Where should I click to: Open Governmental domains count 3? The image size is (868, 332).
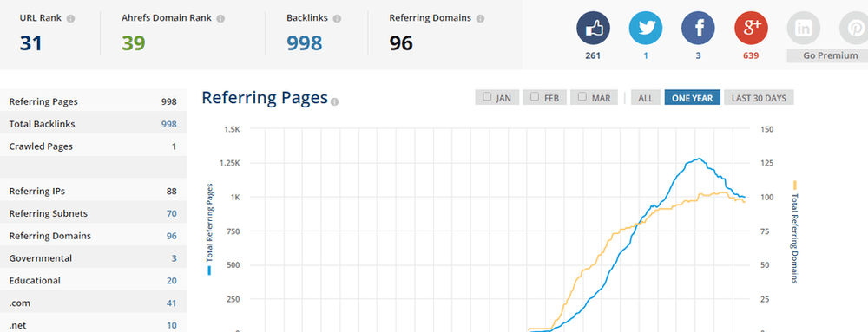tap(174, 258)
